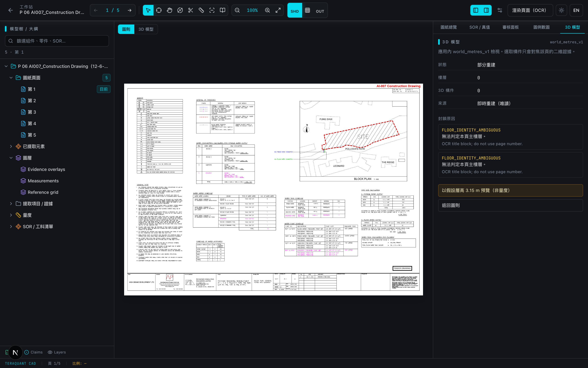Open the display settings sliders icon
The height and width of the screenshot is (368, 588).
(500, 10)
